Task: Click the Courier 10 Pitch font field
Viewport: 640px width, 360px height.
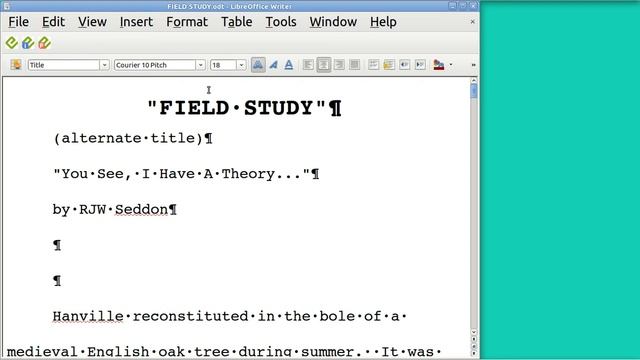Action: [x=155, y=65]
